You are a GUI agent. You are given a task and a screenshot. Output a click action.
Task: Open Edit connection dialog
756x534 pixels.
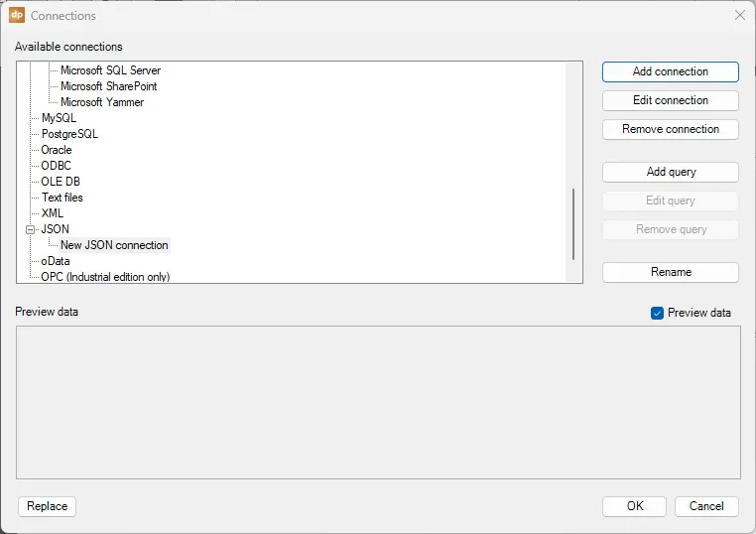click(x=670, y=101)
